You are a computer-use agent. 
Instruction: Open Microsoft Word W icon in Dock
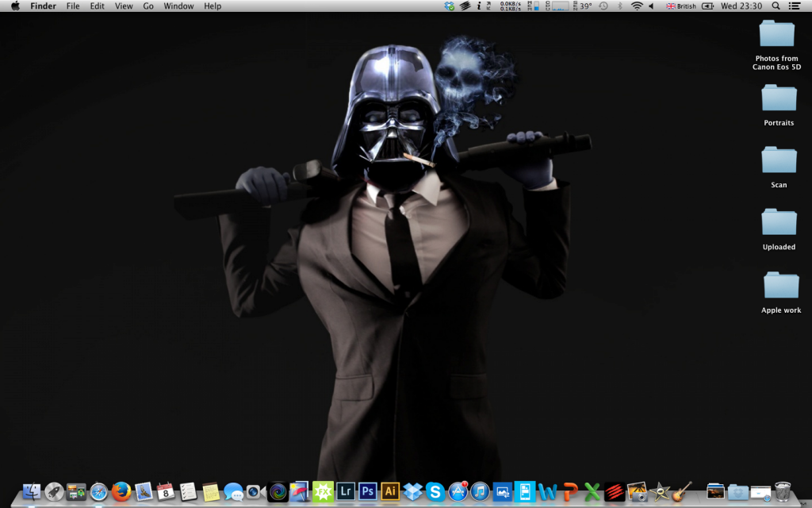tap(547, 491)
